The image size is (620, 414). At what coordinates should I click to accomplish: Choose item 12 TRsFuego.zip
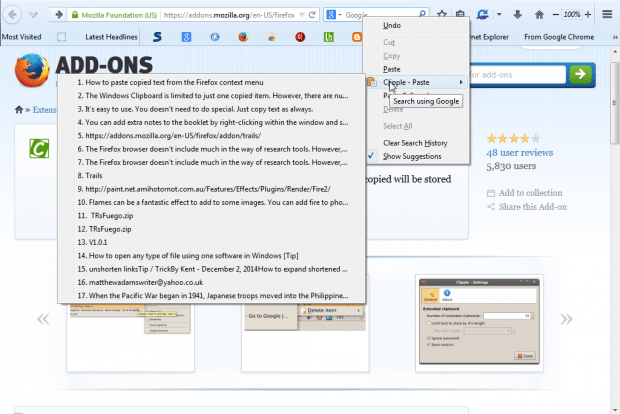pyautogui.click(x=212, y=229)
